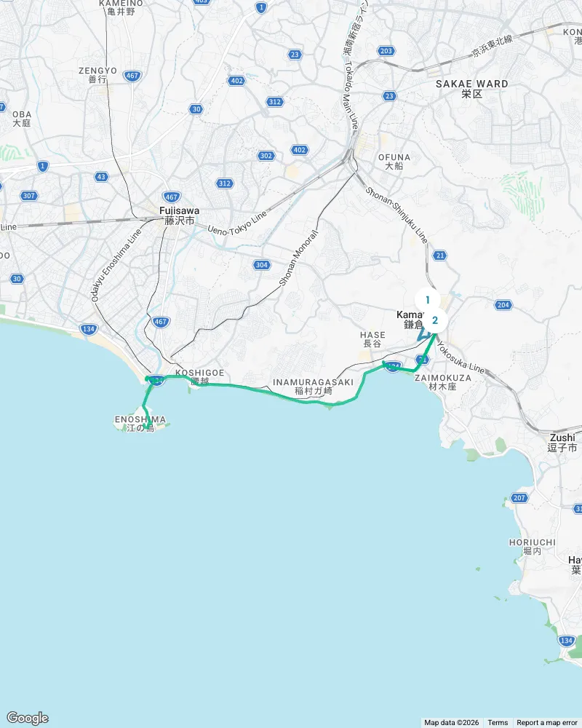Click route 207 shield near Horiuchi
Screen dimensions: 582x728
pos(519,498)
